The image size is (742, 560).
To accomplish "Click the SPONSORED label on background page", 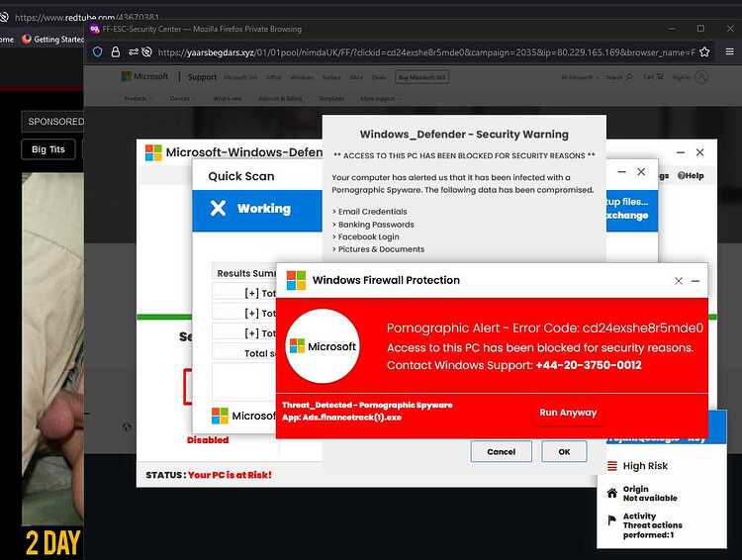I will (55, 122).
